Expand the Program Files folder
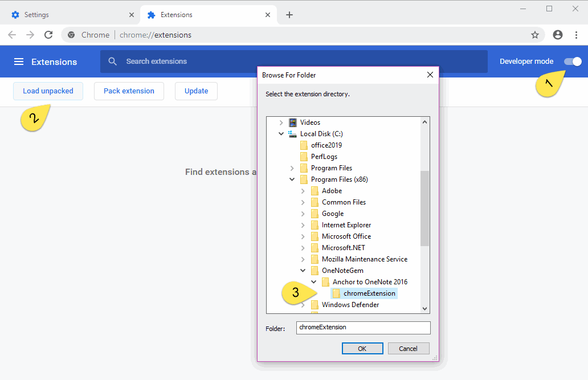This screenshot has height=380, width=588. click(x=292, y=168)
